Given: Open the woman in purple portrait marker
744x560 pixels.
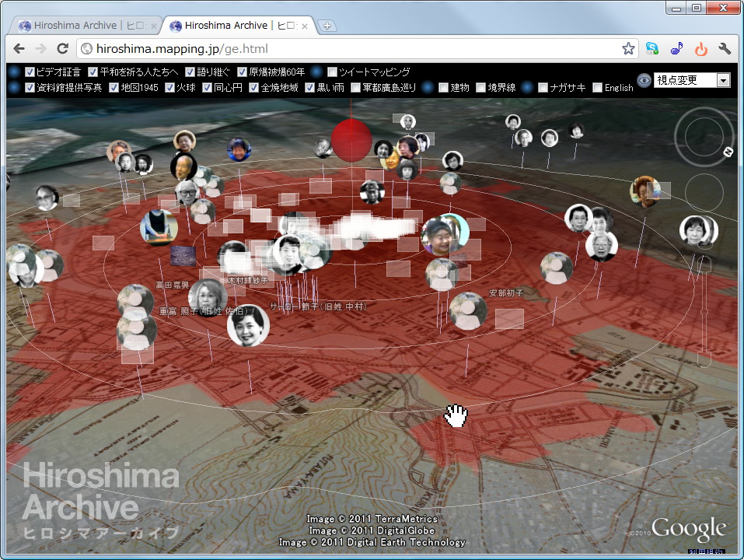Looking at the screenshot, I should 440,235.
